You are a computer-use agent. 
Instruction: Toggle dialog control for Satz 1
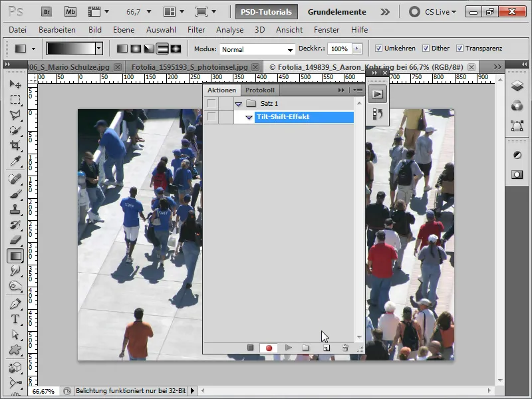(225, 103)
